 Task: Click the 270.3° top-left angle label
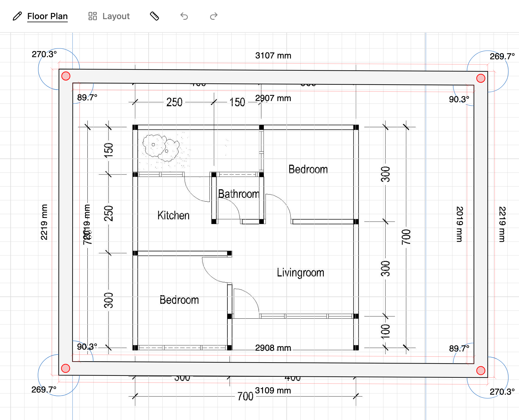[x=44, y=54]
